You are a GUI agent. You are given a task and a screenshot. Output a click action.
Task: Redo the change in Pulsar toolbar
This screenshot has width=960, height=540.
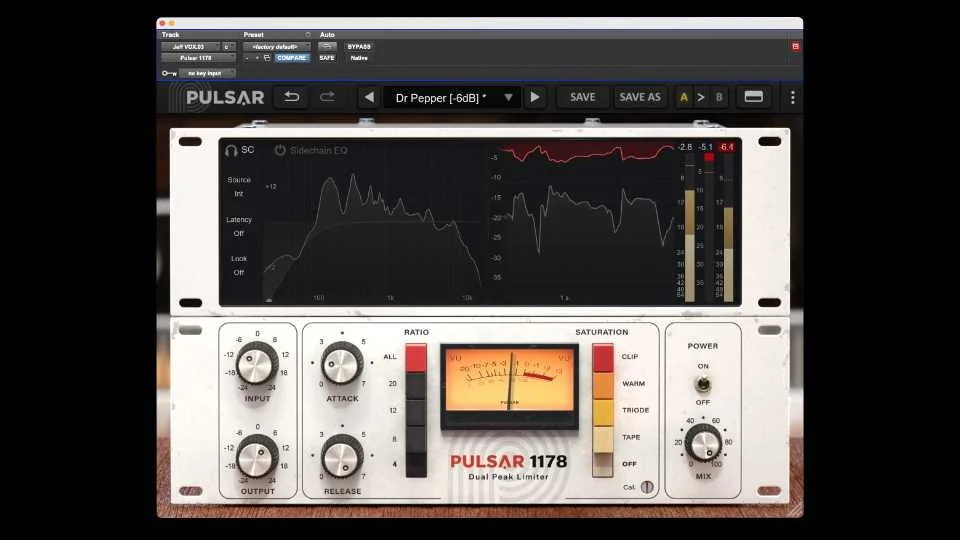pyautogui.click(x=328, y=97)
